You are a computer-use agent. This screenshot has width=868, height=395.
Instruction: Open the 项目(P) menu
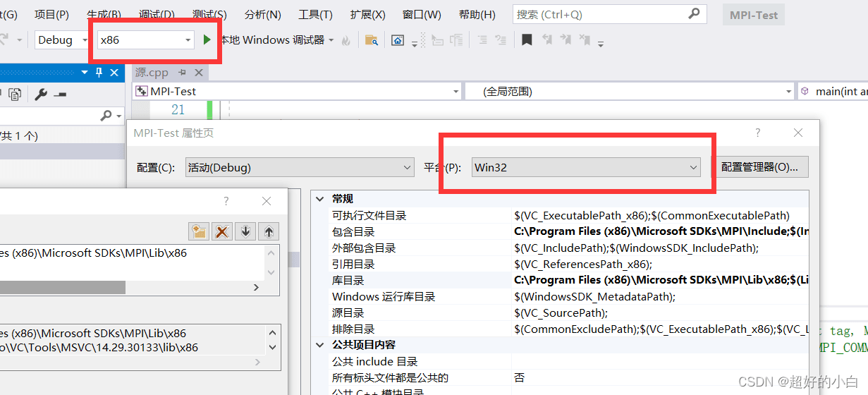tap(51, 14)
